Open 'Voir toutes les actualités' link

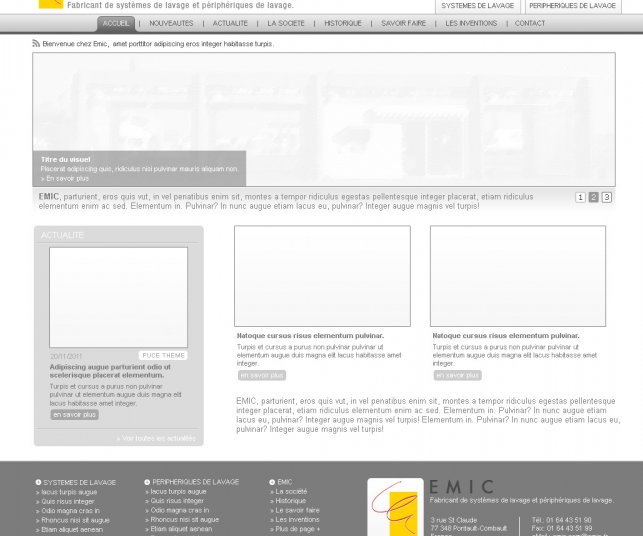[x=157, y=438]
